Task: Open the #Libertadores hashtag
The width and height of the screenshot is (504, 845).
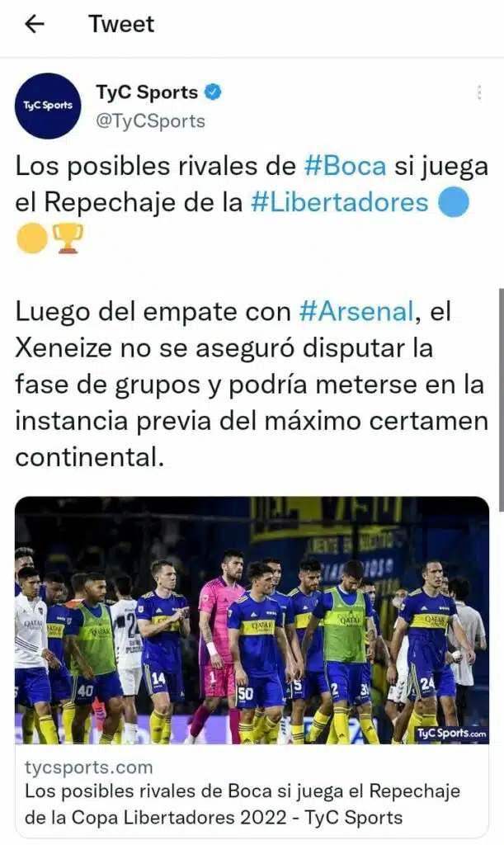Action: 340,202
